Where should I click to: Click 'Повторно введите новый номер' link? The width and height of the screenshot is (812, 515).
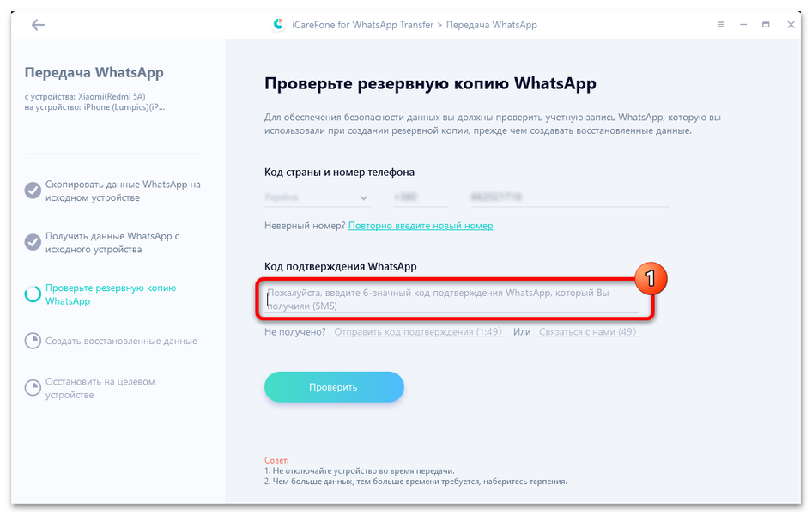coord(421,226)
